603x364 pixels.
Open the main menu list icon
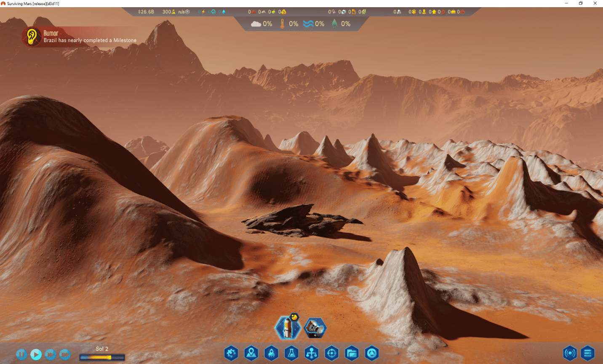(588, 353)
